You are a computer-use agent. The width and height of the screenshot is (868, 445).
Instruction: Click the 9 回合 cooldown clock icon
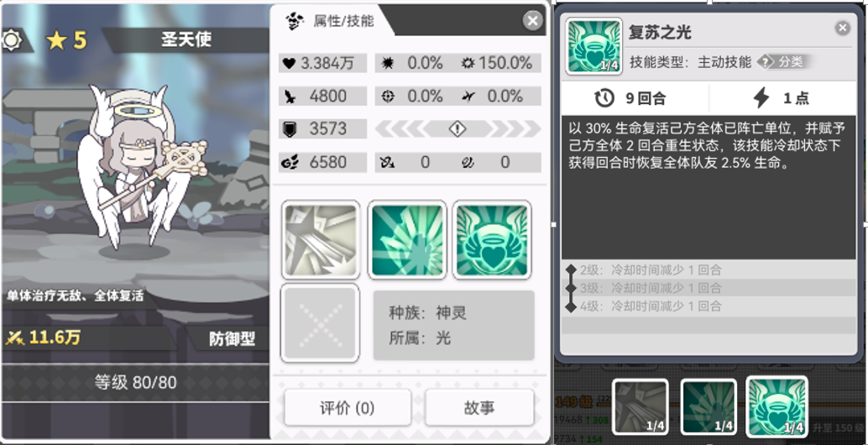tap(604, 98)
